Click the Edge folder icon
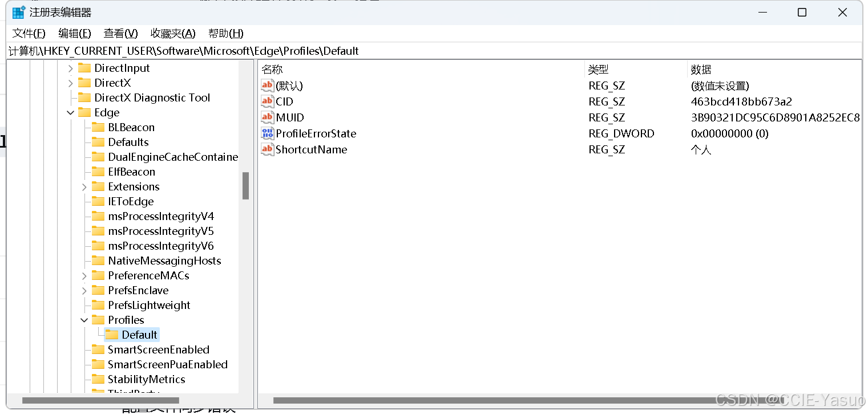This screenshot has width=868, height=415. 84,112
